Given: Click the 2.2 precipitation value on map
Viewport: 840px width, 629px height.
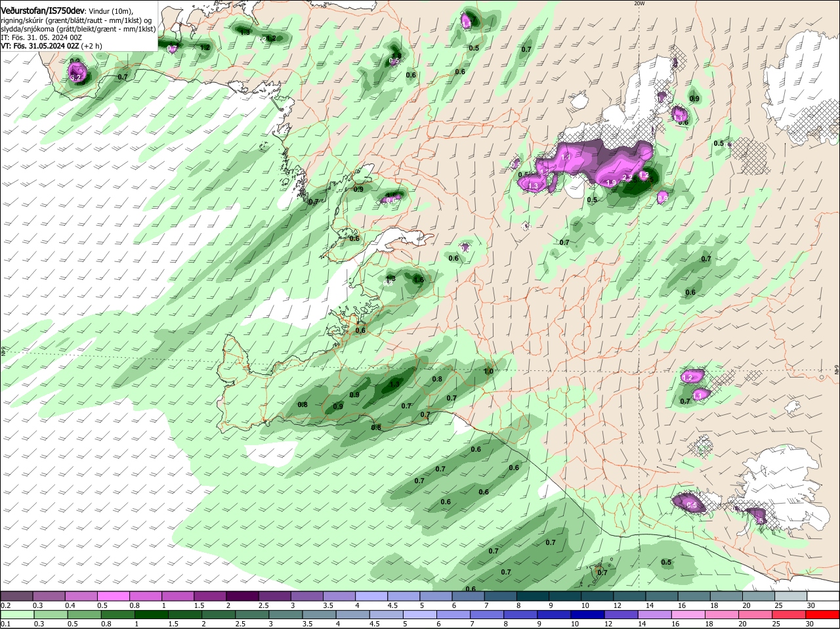Looking at the screenshot, I should pos(627,178).
